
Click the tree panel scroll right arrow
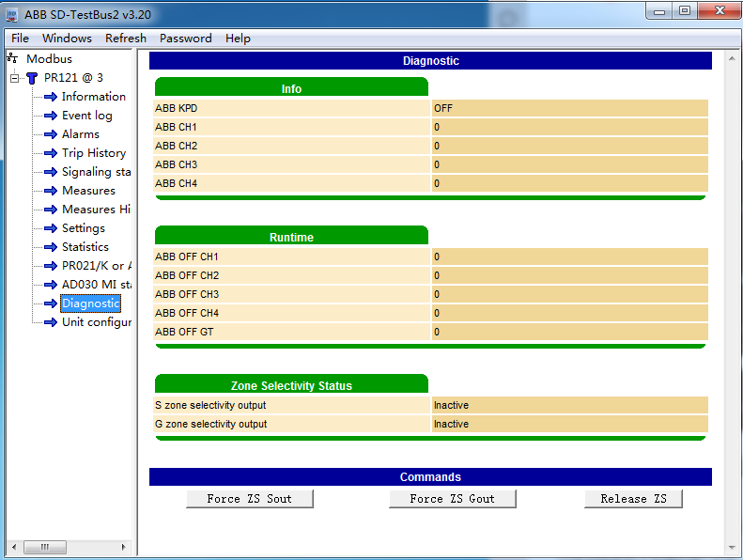123,547
